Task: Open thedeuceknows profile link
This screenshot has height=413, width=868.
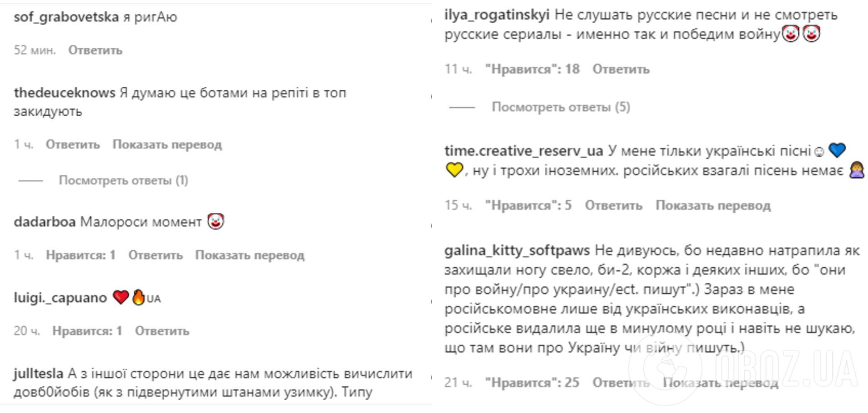Action: (65, 93)
